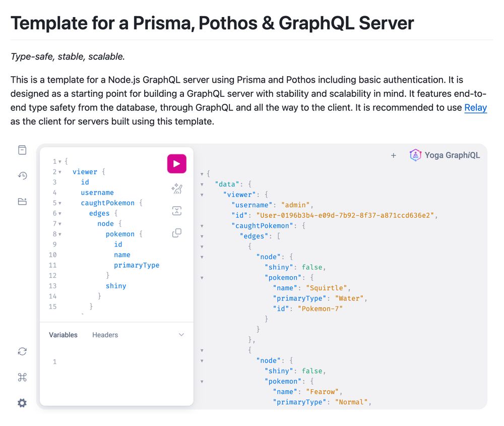Image resolution: width=504 pixels, height=426 pixels.
Task: Collapse the caughtPokemon block in query
Action: [x=60, y=203]
